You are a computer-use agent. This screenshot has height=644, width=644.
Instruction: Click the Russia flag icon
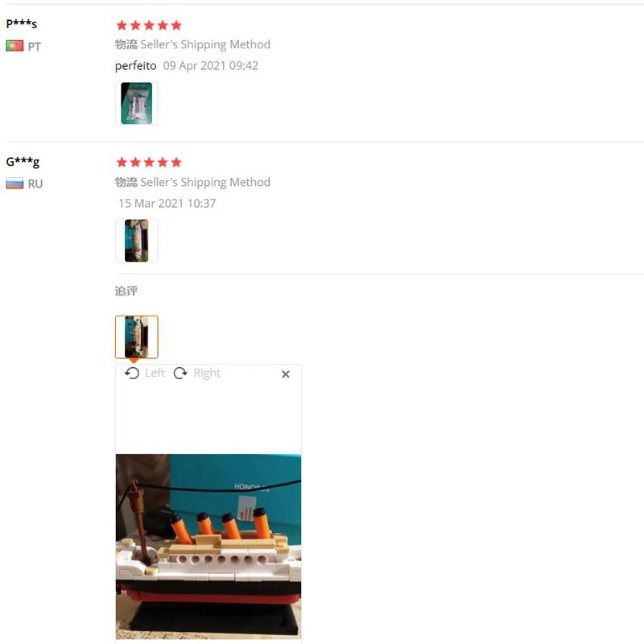point(14,184)
